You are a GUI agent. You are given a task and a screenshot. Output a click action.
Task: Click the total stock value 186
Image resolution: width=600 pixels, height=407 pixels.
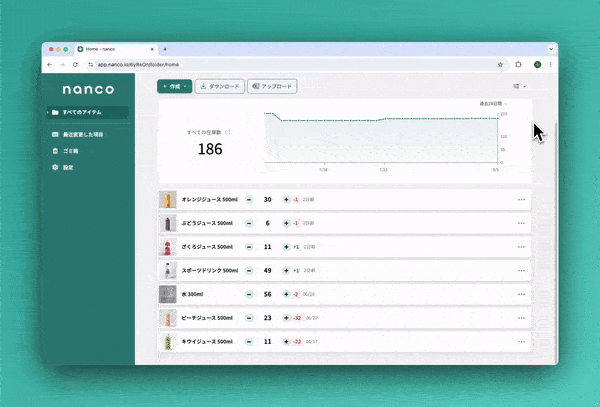[210, 149]
